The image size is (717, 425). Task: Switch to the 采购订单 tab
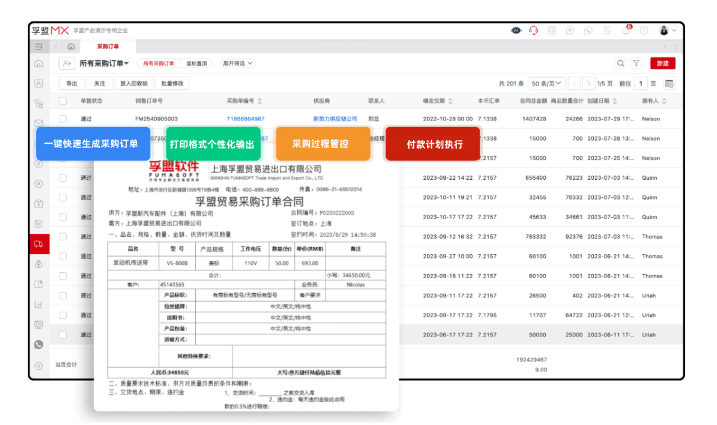(108, 47)
